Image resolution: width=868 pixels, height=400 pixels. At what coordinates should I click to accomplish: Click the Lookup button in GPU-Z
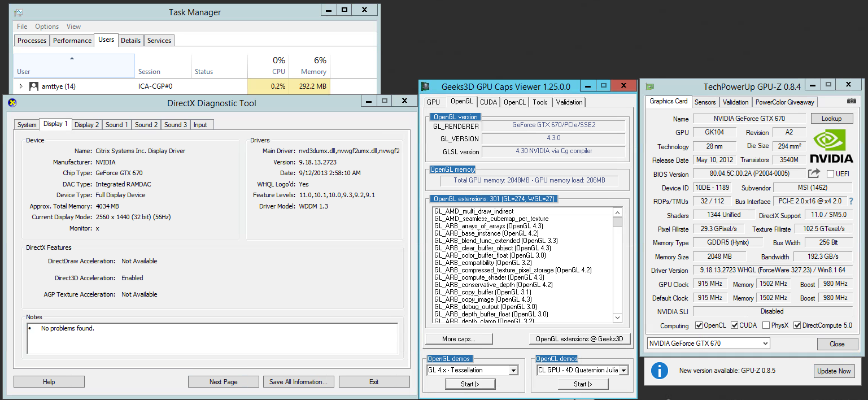831,119
